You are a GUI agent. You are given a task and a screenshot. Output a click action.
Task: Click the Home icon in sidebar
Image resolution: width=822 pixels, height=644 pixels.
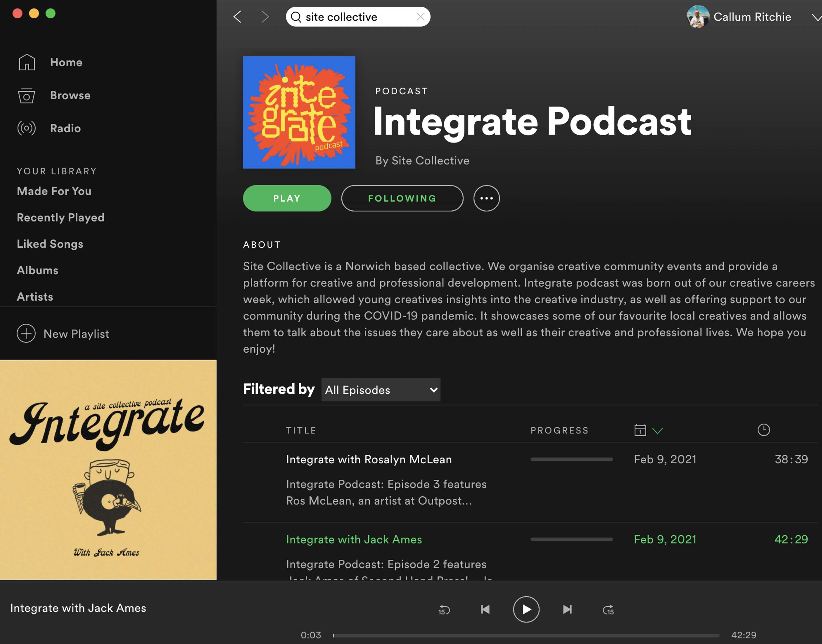tap(27, 62)
